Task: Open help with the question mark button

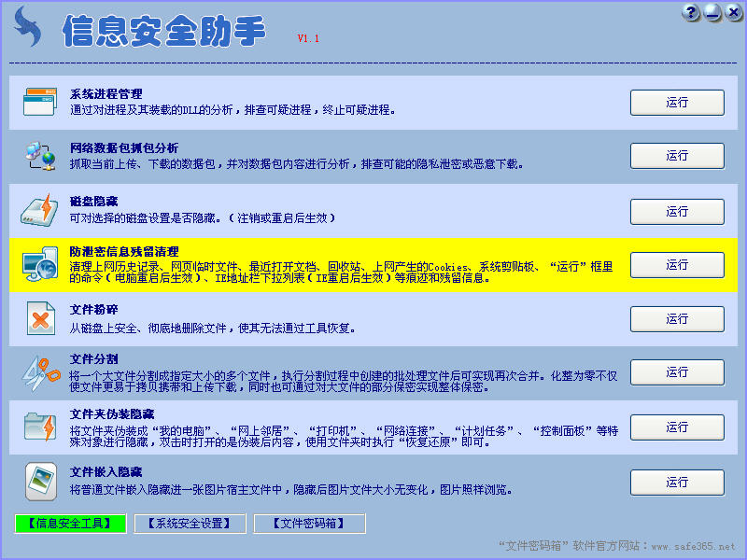Action: (x=690, y=13)
